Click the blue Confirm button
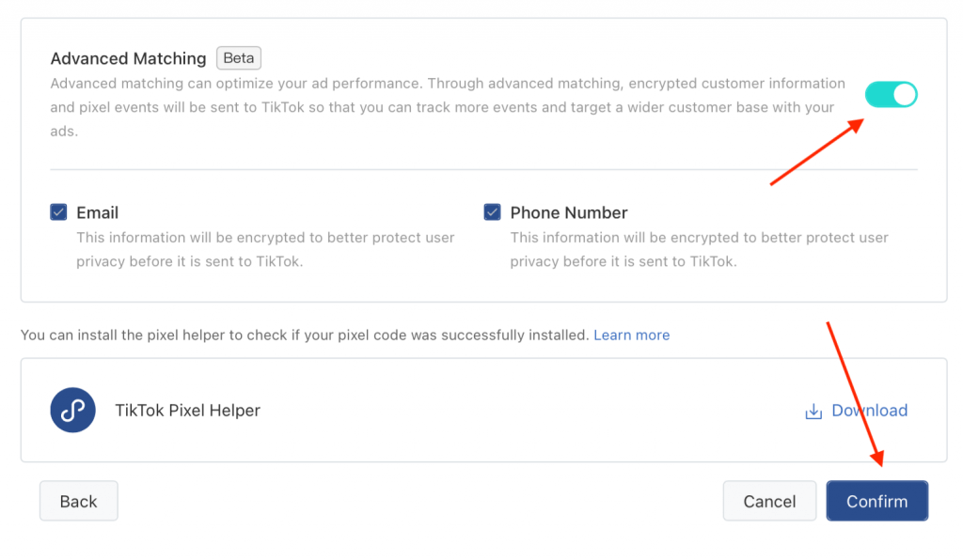The height and width of the screenshot is (560, 963). coord(876,501)
